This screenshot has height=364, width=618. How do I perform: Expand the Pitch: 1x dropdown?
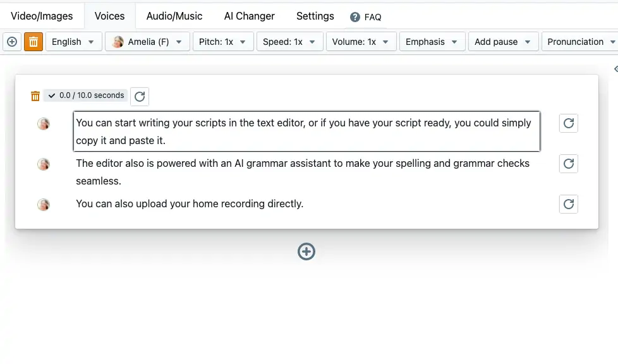pyautogui.click(x=222, y=42)
